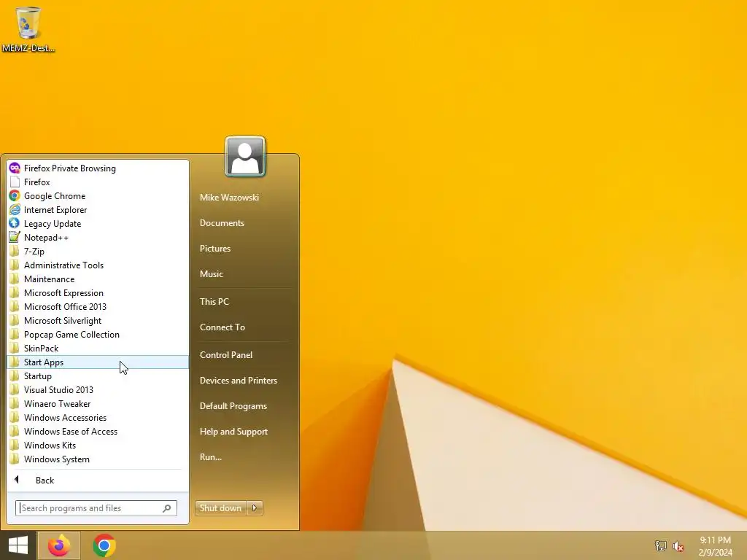Expand the 7-Zip folder

coord(98,251)
